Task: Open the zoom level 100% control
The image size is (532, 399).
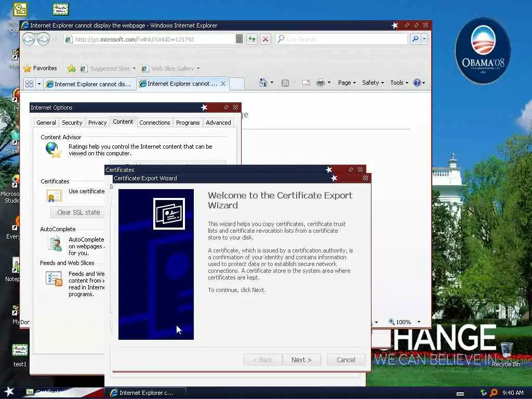Action: pyautogui.click(x=400, y=322)
